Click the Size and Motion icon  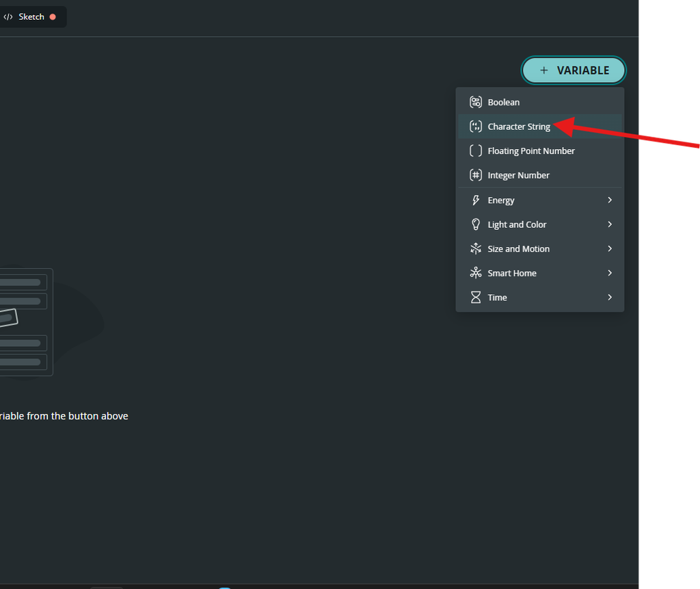pyautogui.click(x=476, y=248)
